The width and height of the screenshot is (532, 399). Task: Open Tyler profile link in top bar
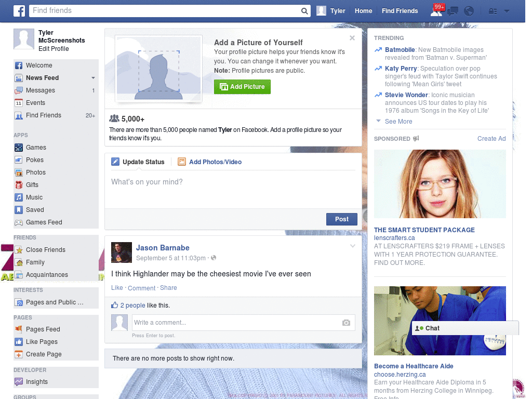pos(338,11)
